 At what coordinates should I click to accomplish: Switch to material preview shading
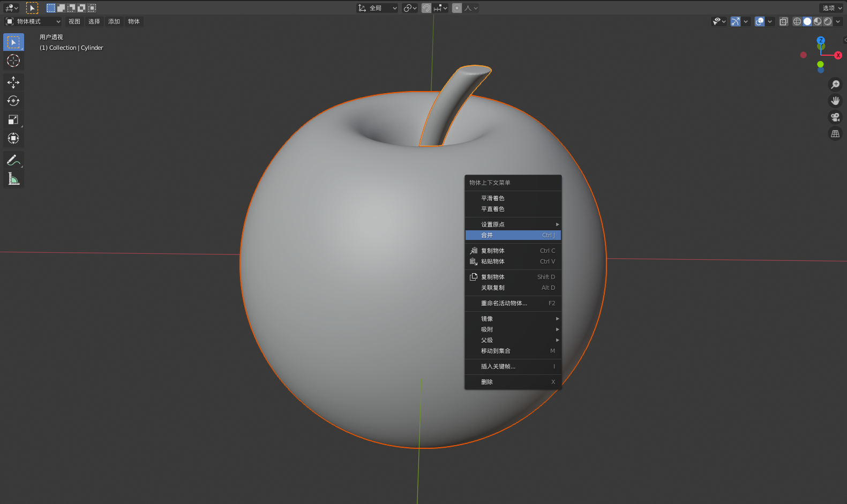click(x=818, y=21)
